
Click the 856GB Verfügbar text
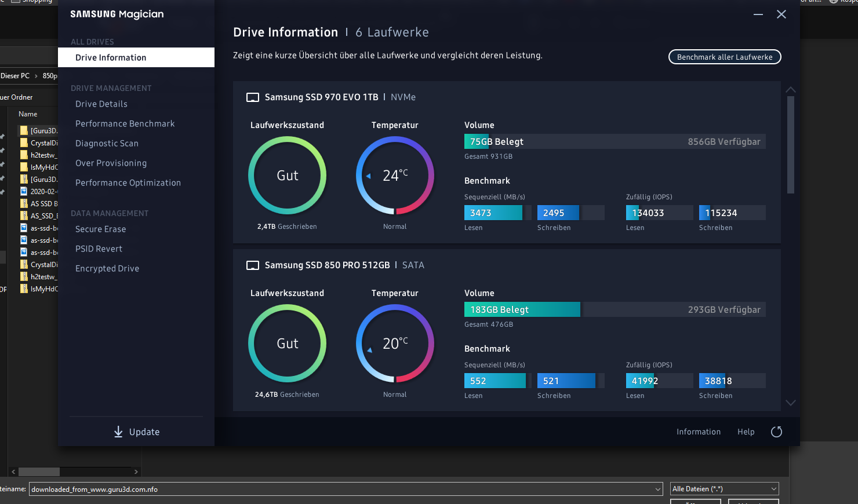click(x=724, y=142)
